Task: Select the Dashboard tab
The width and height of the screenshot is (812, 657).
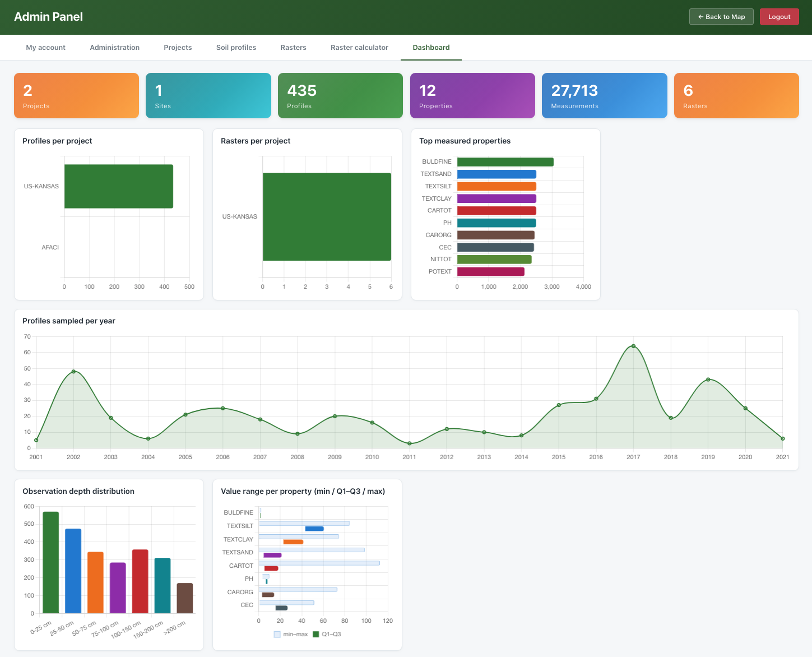Action: click(x=431, y=48)
